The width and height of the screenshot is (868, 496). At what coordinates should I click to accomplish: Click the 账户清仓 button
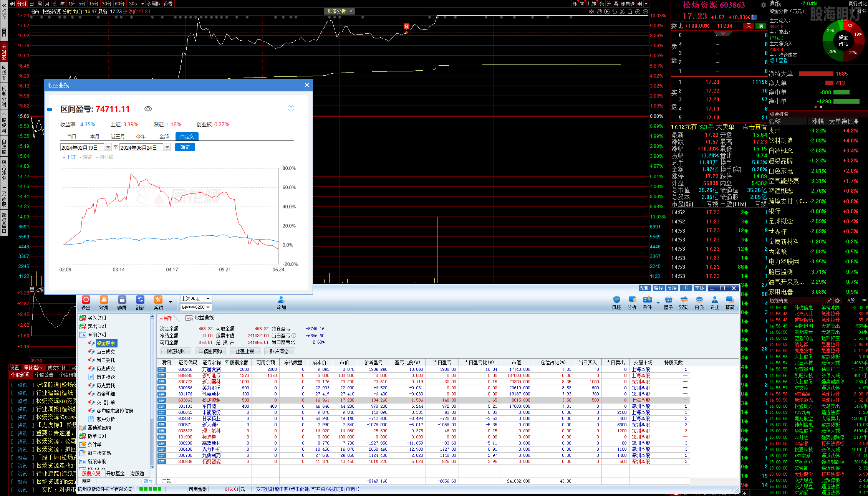(x=279, y=351)
